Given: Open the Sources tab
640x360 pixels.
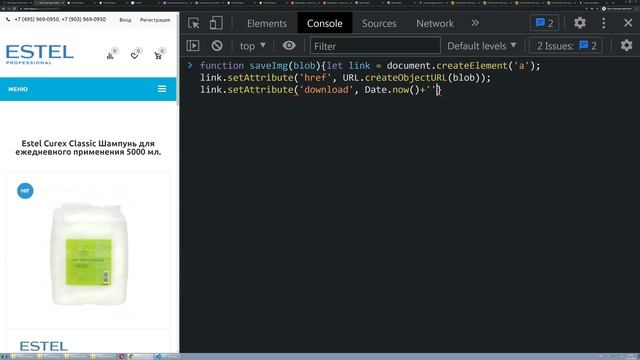Looking at the screenshot, I should 379,23.
